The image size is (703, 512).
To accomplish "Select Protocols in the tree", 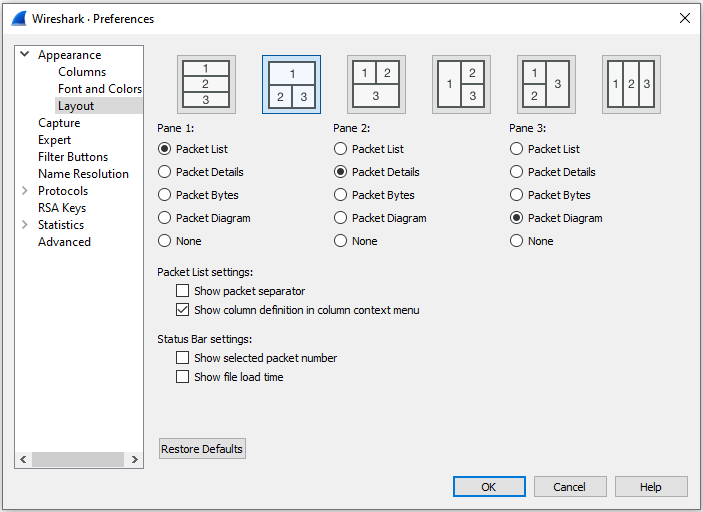I will (63, 191).
